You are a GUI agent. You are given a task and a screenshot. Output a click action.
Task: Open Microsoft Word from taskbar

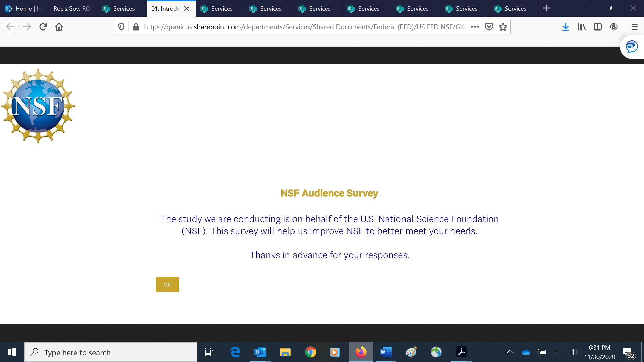pos(386,352)
